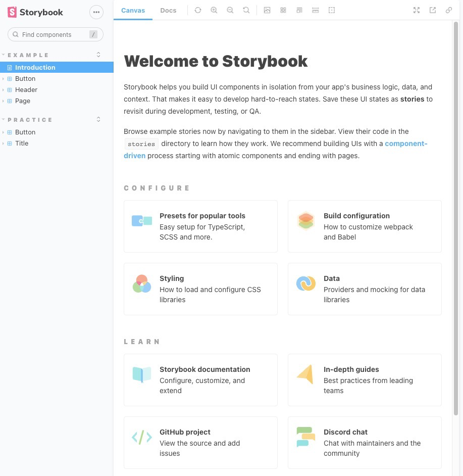Click the blue-yellow swirl Data icon
The image size is (463, 476).
[306, 283]
